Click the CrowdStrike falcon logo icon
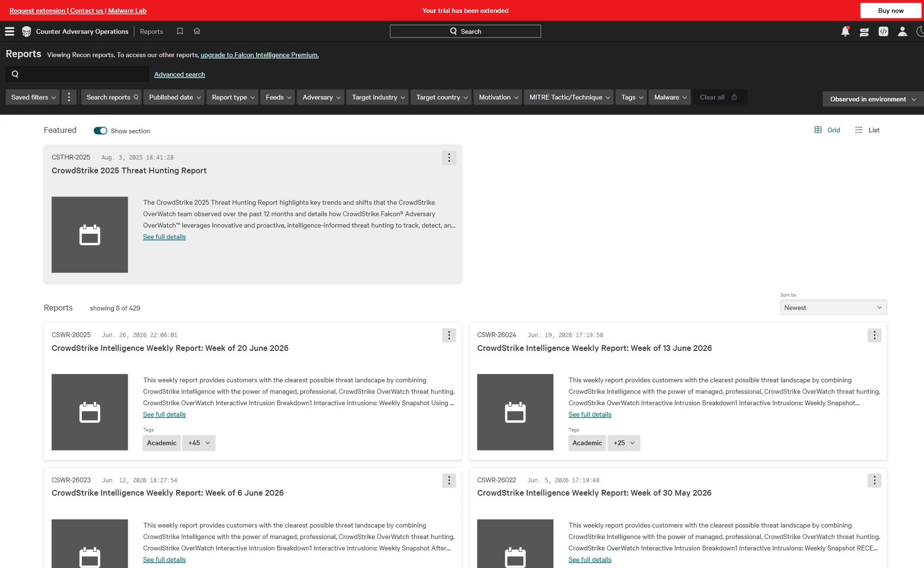Screen dimensions: 924x568 (x=27, y=31)
